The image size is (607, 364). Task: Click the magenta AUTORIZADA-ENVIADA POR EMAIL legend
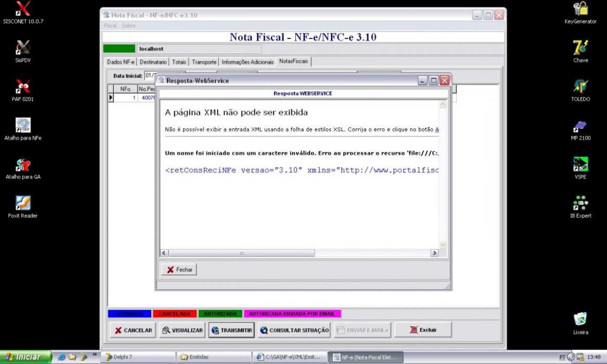[x=292, y=314]
